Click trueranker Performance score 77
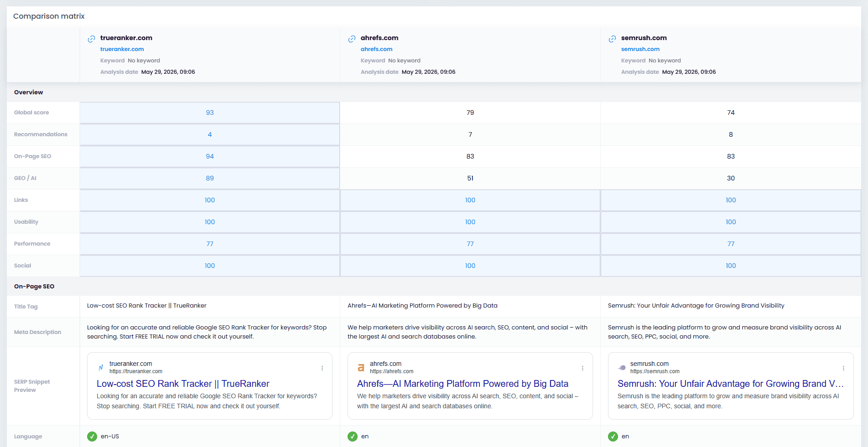 (x=210, y=244)
